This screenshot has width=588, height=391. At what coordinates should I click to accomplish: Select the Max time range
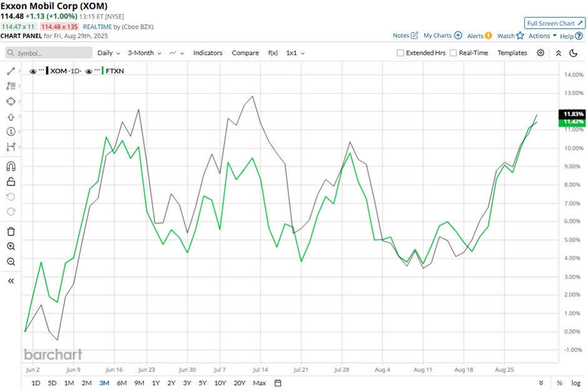pos(260,383)
